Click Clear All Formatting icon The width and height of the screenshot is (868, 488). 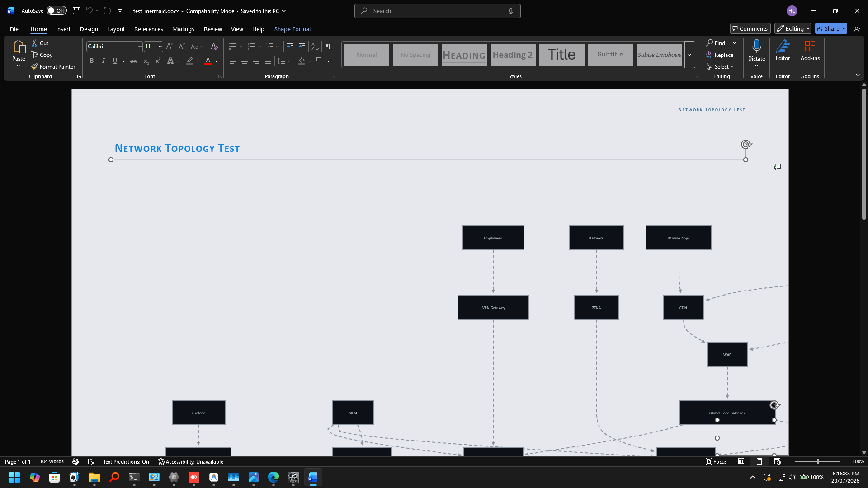215,47
